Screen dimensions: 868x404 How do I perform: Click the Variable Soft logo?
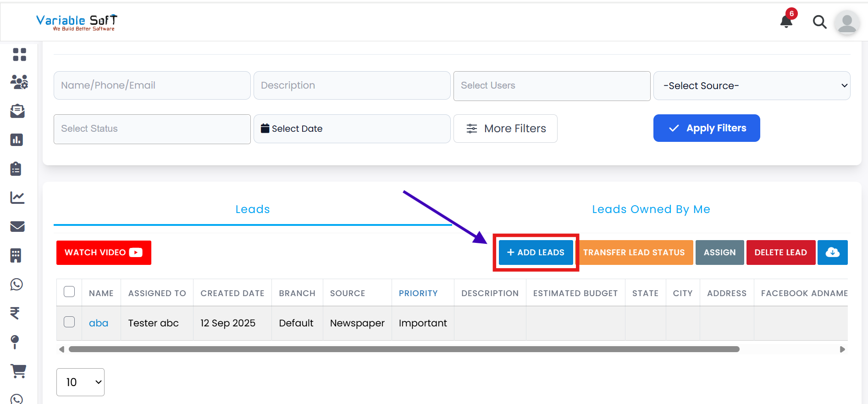[x=77, y=22]
